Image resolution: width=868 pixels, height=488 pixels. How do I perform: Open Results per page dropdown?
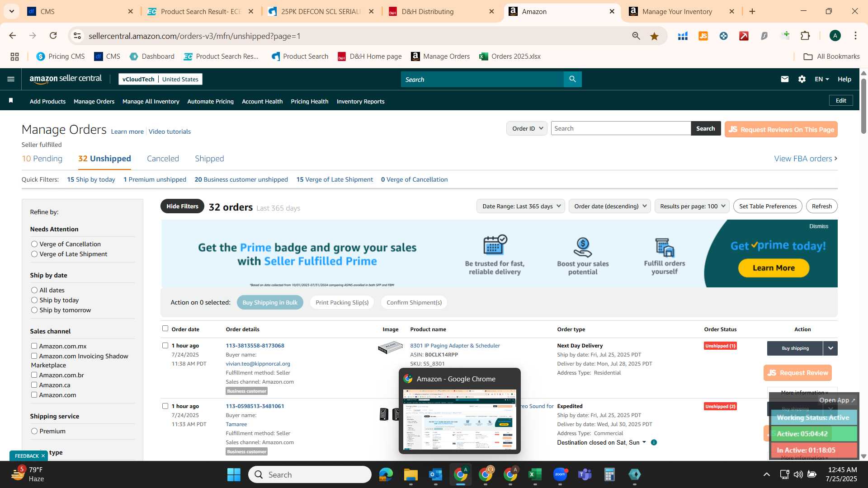(692, 206)
